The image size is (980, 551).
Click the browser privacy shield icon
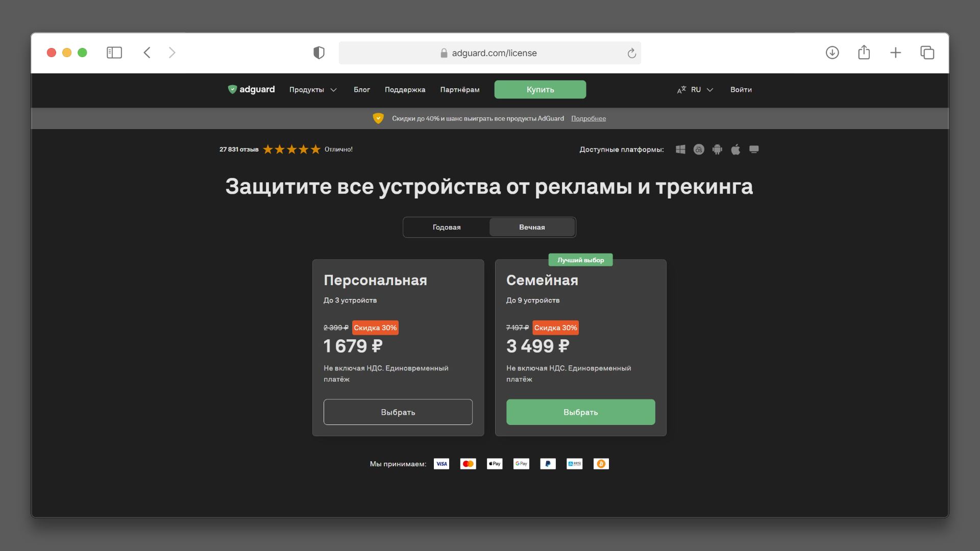pyautogui.click(x=319, y=53)
